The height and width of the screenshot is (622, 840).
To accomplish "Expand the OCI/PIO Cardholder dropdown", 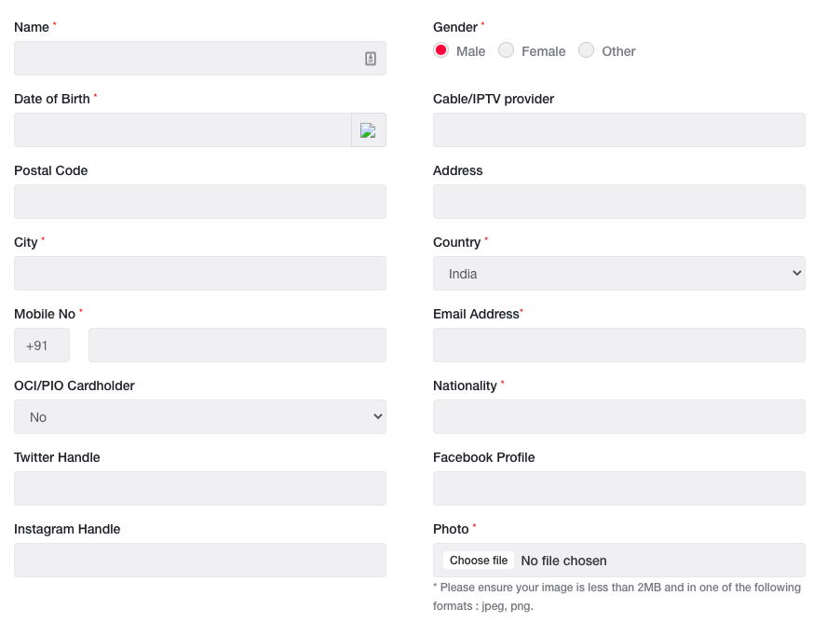I will click(x=199, y=417).
